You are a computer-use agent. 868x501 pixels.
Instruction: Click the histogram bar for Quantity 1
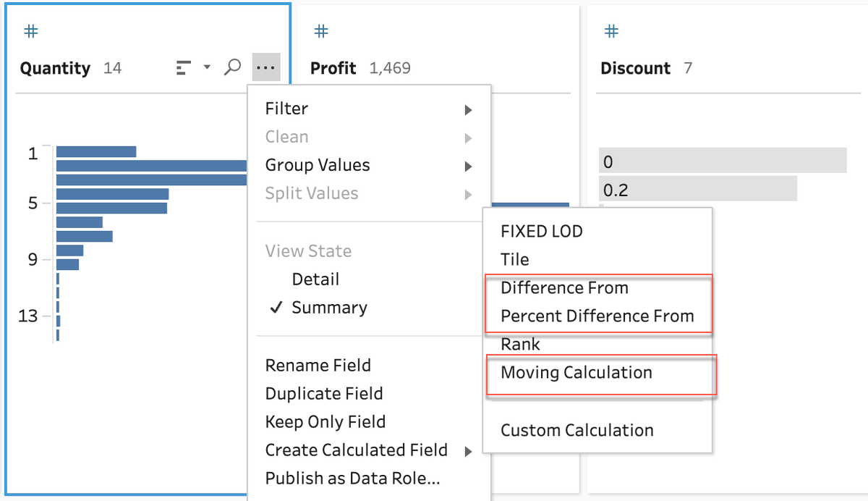(96, 151)
